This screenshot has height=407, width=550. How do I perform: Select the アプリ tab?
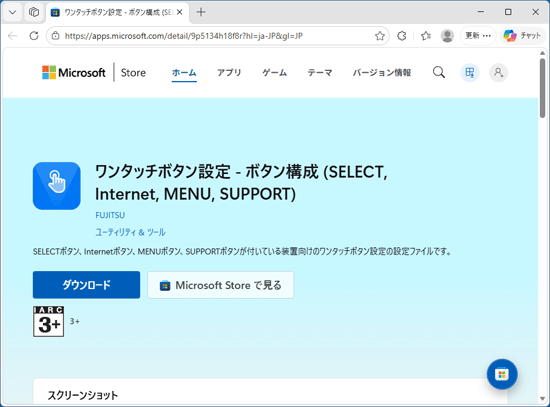click(229, 73)
